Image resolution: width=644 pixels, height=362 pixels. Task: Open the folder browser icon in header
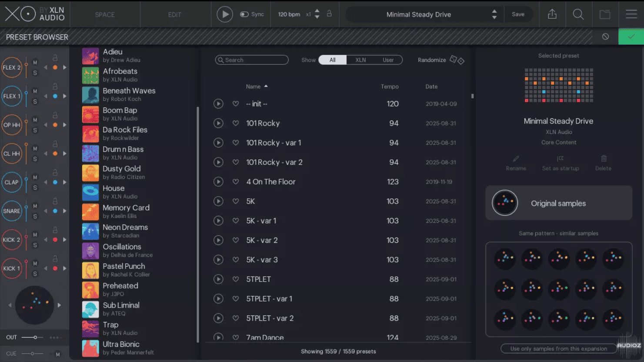pos(605,14)
